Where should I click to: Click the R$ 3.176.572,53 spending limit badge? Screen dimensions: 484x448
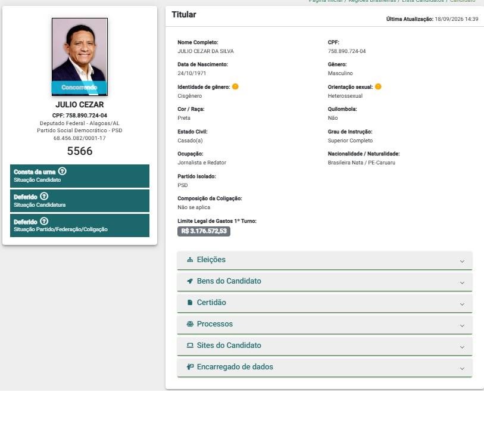click(204, 231)
